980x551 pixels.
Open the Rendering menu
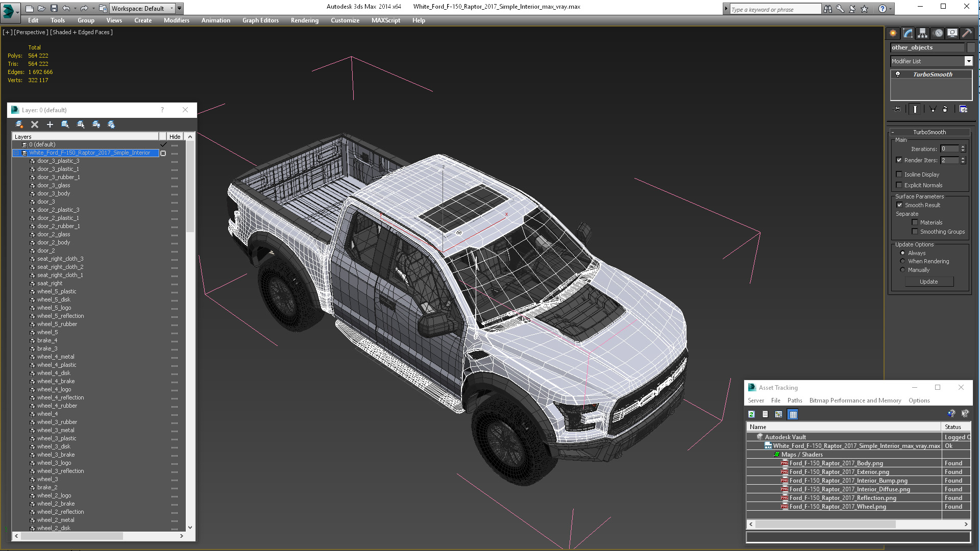(304, 20)
